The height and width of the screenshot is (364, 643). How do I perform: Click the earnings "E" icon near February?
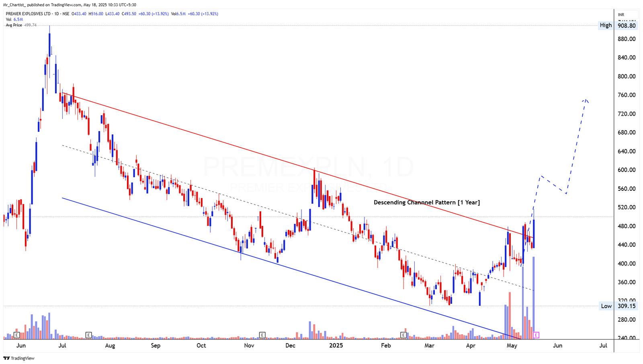tap(402, 334)
